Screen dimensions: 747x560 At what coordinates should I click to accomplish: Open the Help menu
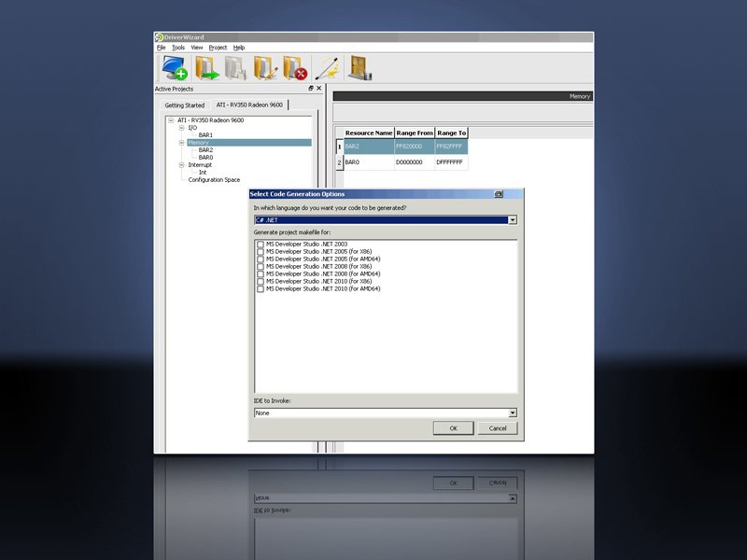[239, 48]
